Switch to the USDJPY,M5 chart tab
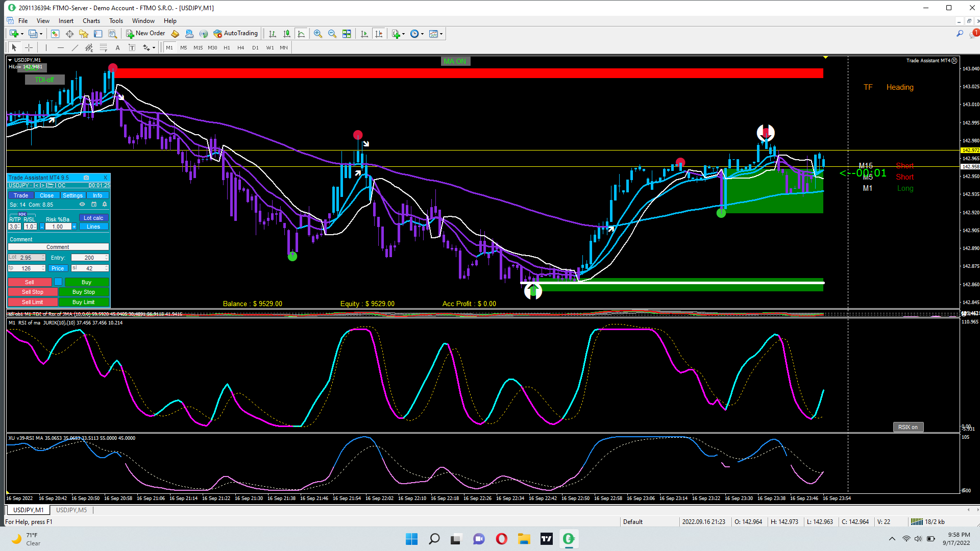Image resolution: width=980 pixels, height=551 pixels. tap(71, 510)
